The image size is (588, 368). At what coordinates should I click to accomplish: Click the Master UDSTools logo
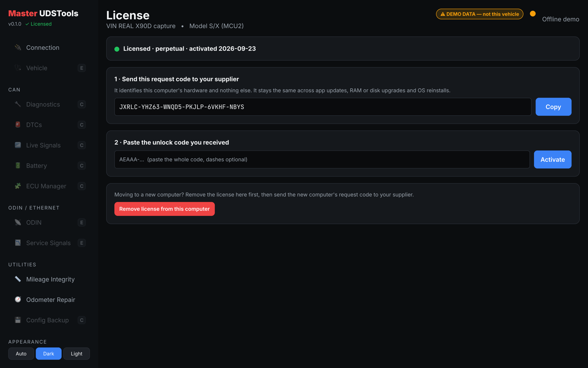[43, 13]
